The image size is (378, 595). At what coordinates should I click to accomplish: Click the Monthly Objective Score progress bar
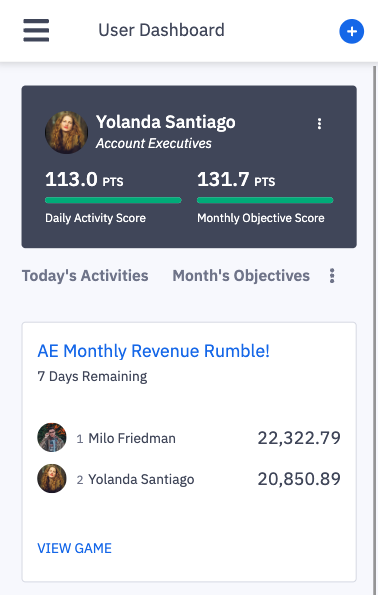point(265,200)
